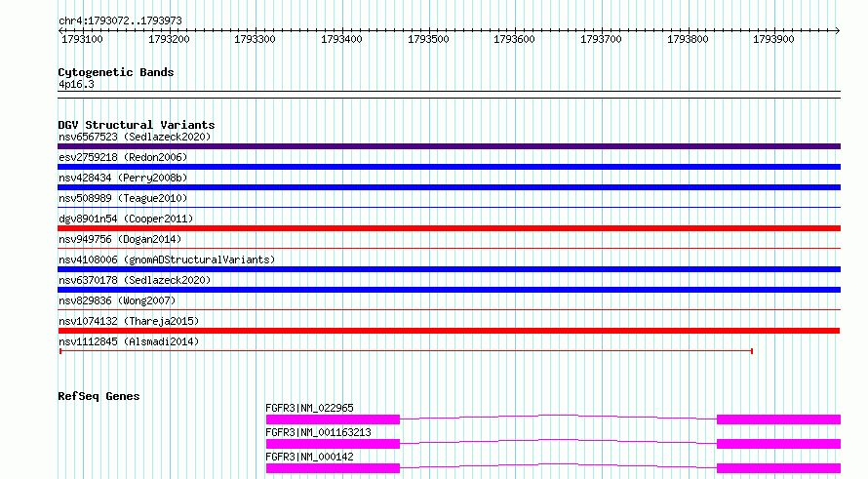Click first exon of FGFR3|NM_000142

coord(333,468)
